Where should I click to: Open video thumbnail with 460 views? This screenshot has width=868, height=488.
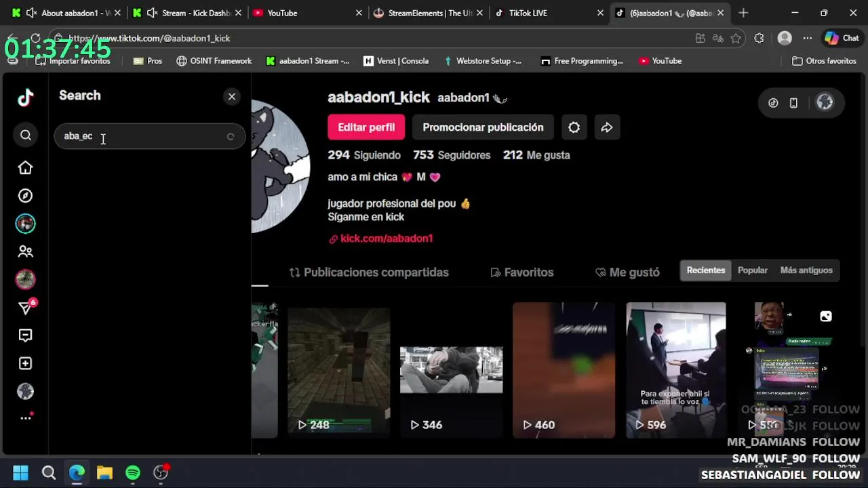(x=564, y=370)
